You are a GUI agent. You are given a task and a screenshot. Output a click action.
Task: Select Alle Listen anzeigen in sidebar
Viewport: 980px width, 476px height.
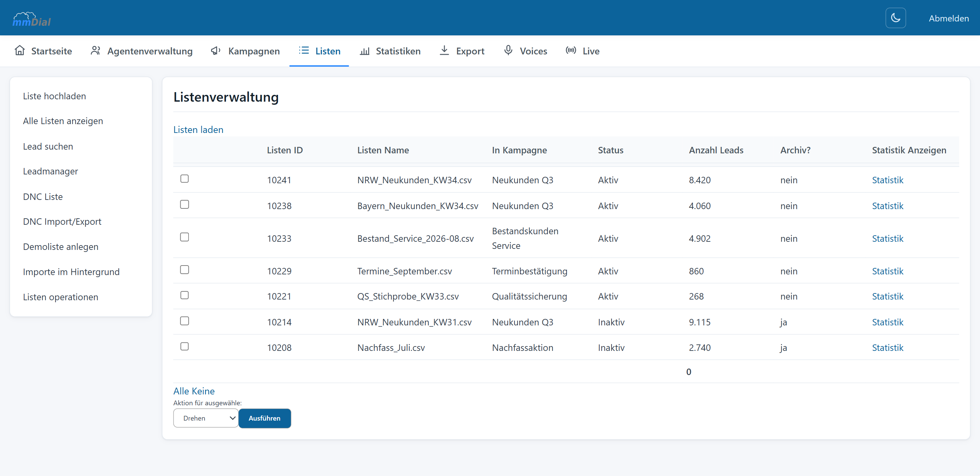point(63,121)
